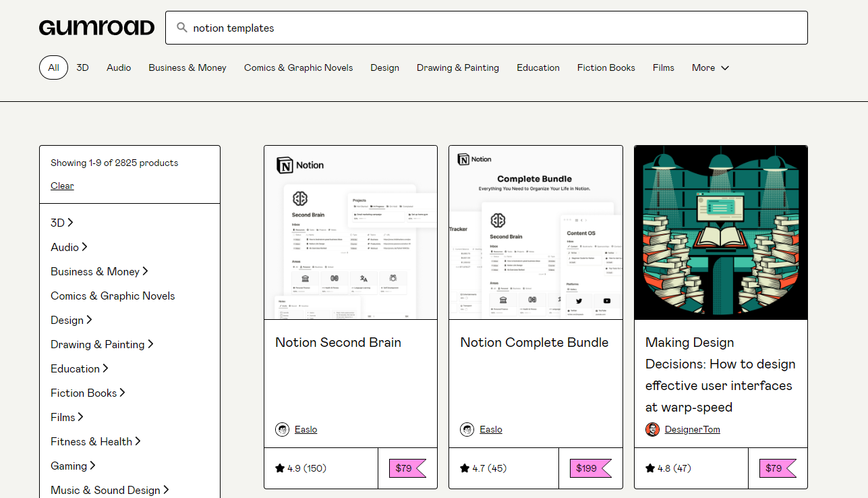Open 'Making Design Decisions' product title
Screen dimensions: 868x498
tap(720, 375)
